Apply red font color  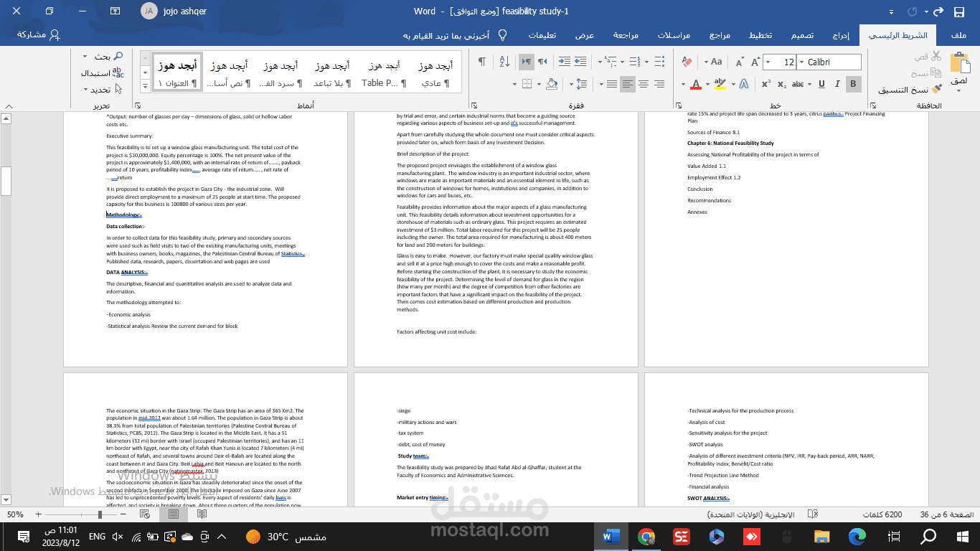click(x=695, y=84)
